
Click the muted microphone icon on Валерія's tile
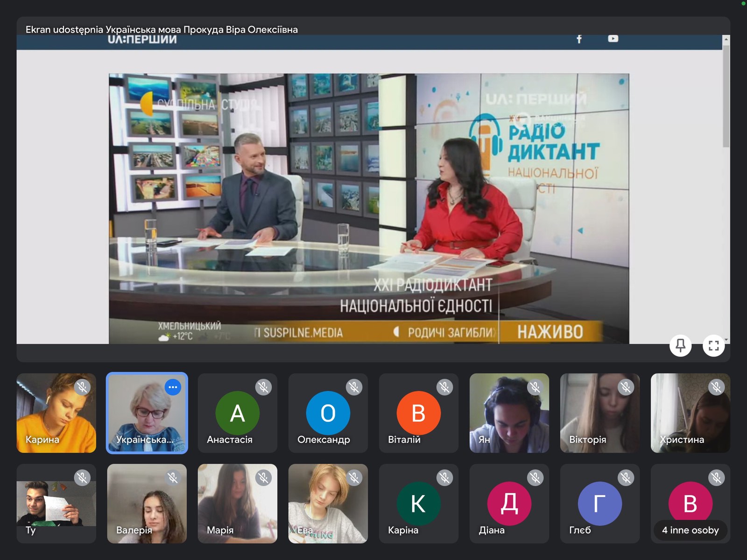coord(173,477)
